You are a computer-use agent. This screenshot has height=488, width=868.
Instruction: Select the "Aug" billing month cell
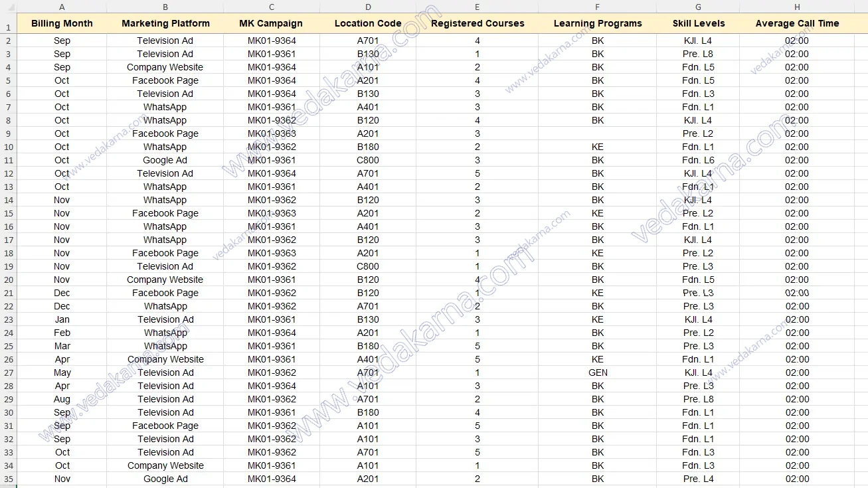62,399
